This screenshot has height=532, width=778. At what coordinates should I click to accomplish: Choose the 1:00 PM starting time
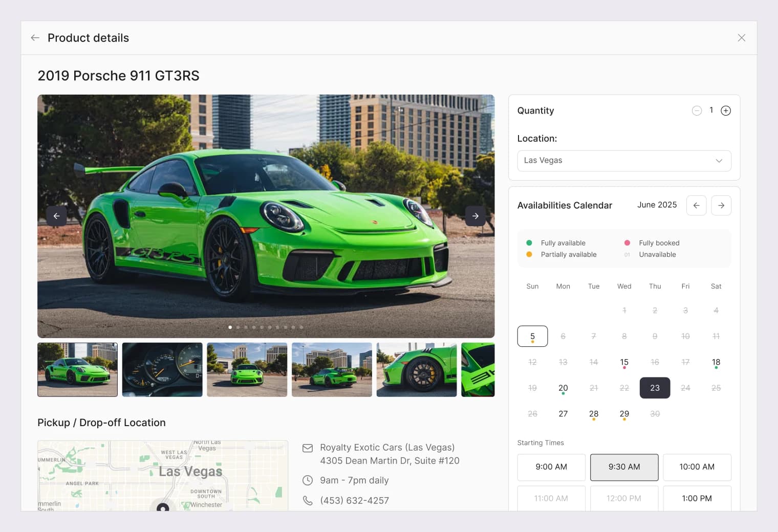point(697,498)
